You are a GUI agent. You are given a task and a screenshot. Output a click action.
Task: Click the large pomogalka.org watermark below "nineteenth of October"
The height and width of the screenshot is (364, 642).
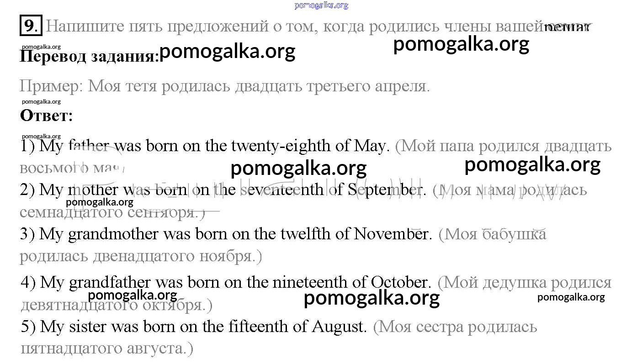pyautogui.click(x=371, y=298)
